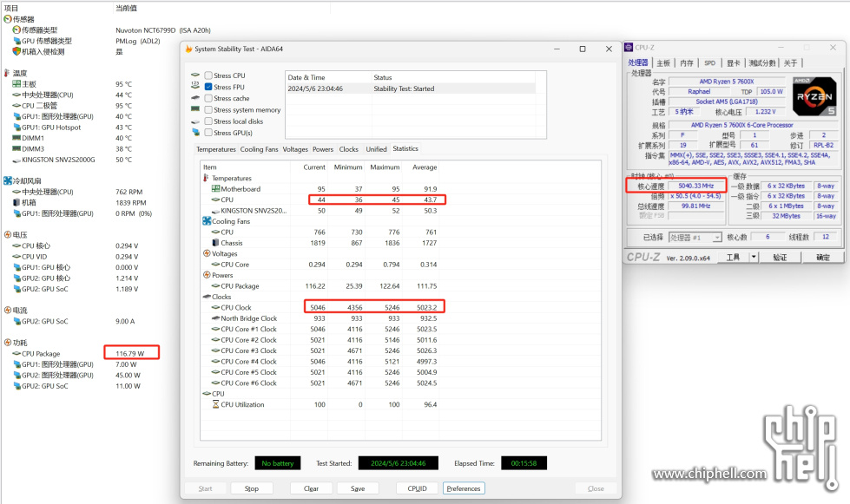Click the Cooling Fans group icon in statistics

click(207, 221)
